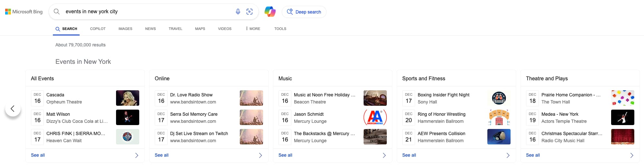This screenshot has height=167, width=644.
Task: Open the Matt Wilson event title
Action: pos(58,114)
